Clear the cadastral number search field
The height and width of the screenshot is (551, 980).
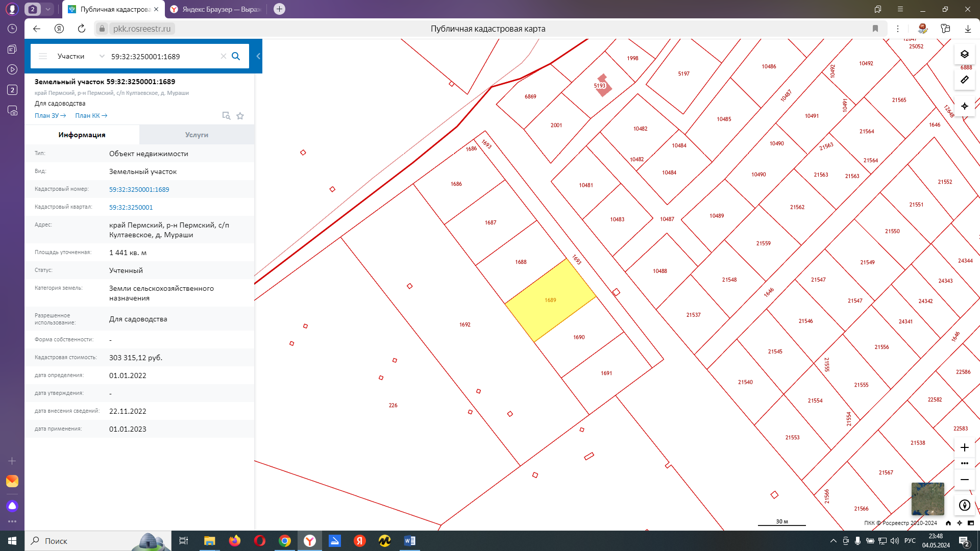[223, 56]
